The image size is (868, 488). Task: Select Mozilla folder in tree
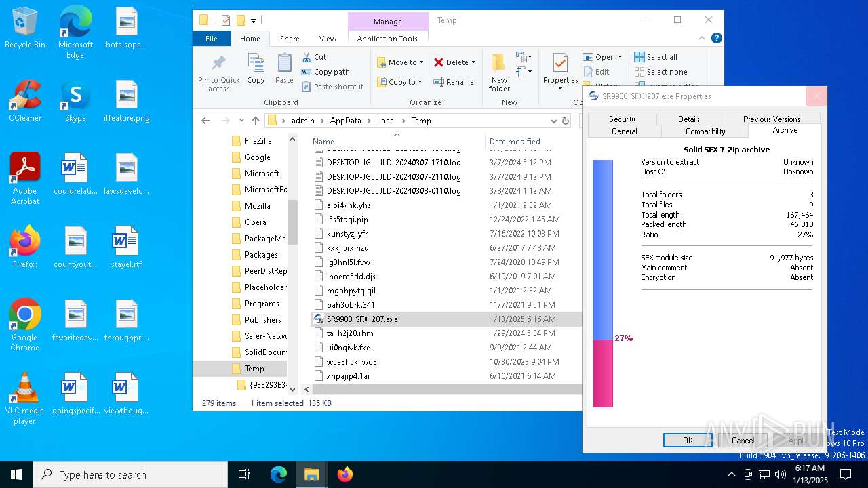[257, 205]
